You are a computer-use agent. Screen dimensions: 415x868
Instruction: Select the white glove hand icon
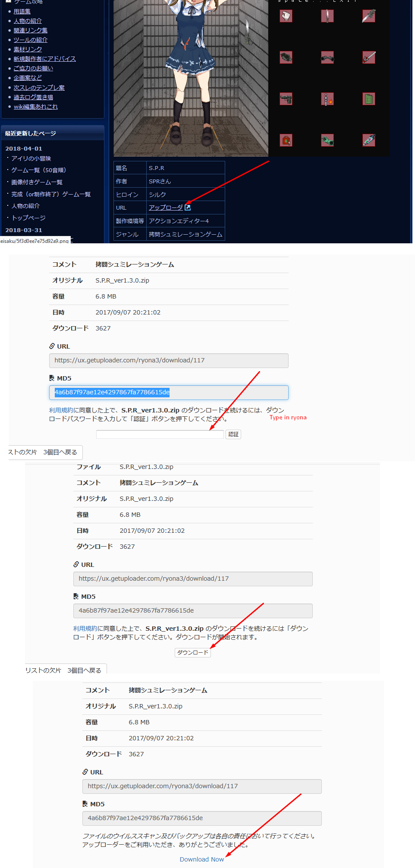(286, 16)
